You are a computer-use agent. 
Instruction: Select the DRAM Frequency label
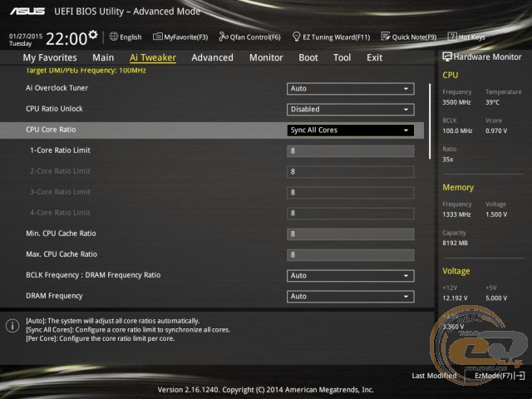pos(54,296)
